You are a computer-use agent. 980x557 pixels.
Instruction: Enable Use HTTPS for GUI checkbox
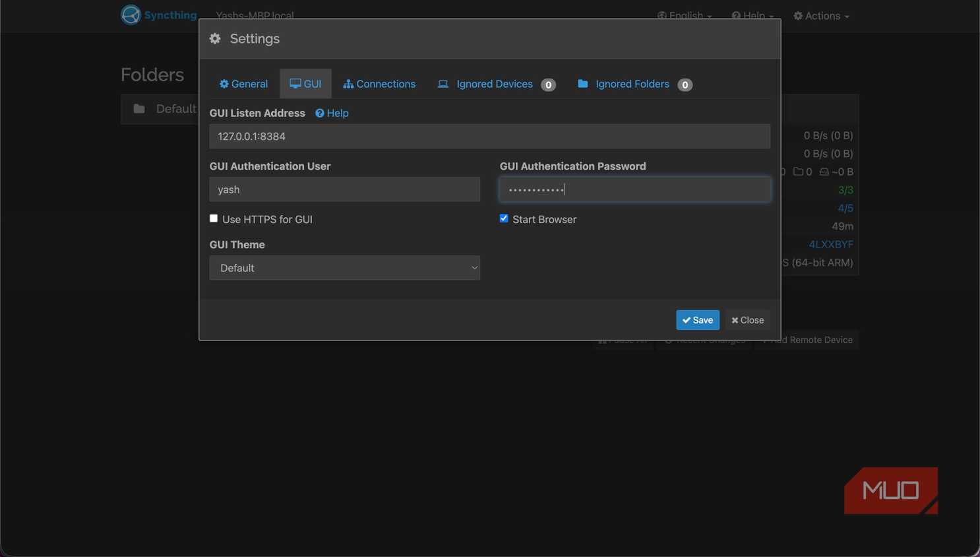(x=214, y=218)
